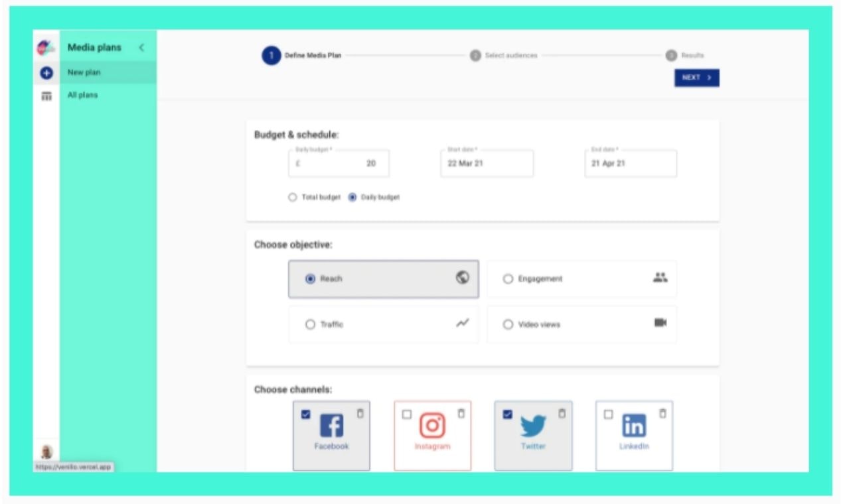
Task: Check the Instagram channel checkbox
Action: coord(406,414)
